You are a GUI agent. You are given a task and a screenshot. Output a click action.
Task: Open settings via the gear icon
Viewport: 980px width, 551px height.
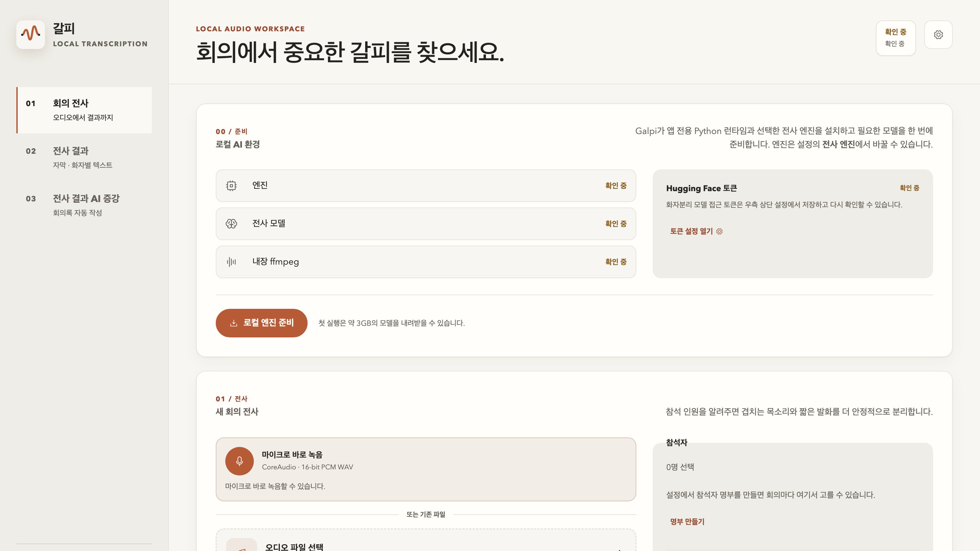tap(938, 35)
